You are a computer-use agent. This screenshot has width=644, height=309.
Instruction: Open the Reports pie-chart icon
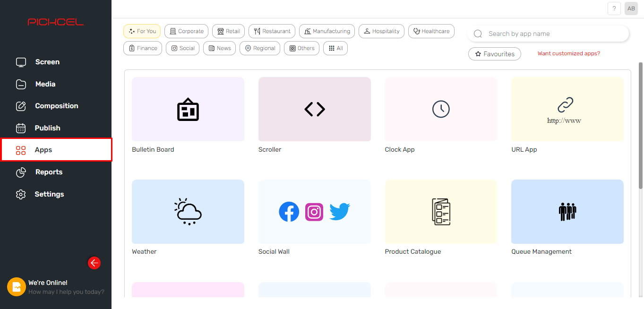[x=21, y=172]
